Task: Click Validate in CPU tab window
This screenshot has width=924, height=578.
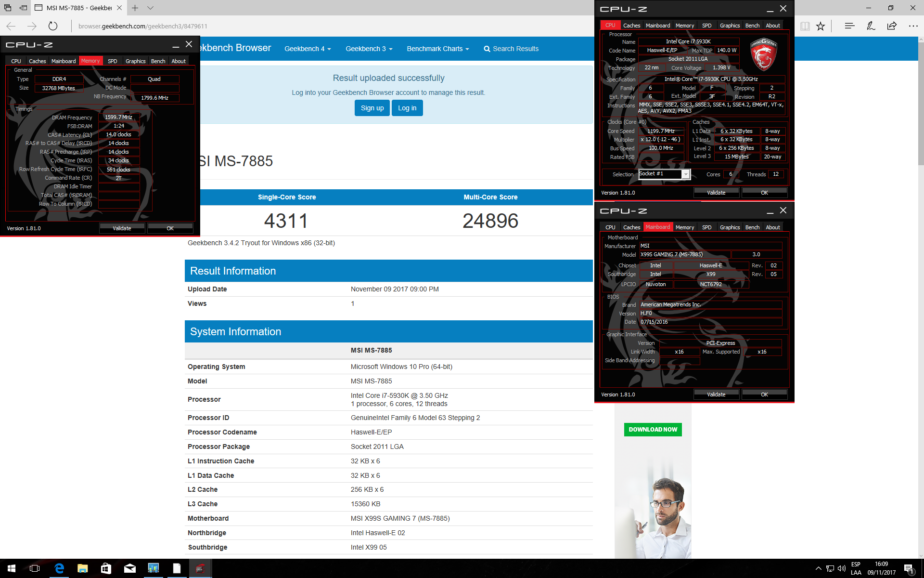Action: pyautogui.click(x=716, y=193)
